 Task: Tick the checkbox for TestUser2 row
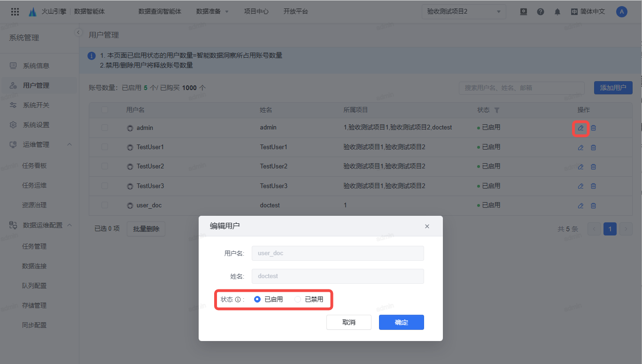tap(105, 166)
